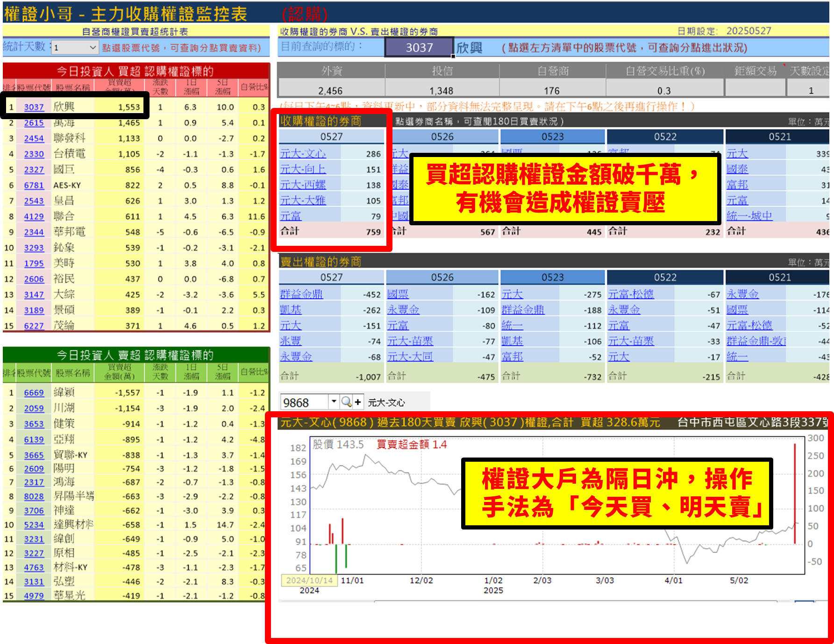The height and width of the screenshot is (644, 834).
Task: Click the magnifier search icon beside 9868
Action: 346,402
